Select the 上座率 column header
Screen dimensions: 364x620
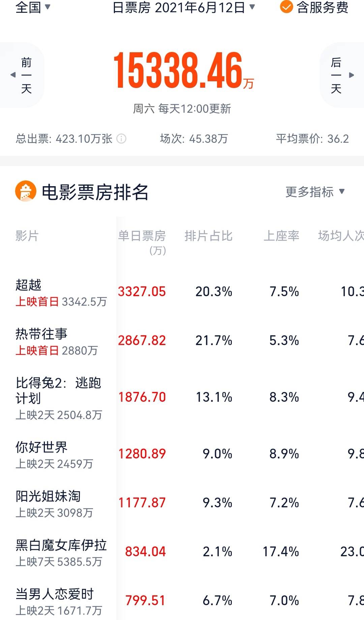point(281,236)
